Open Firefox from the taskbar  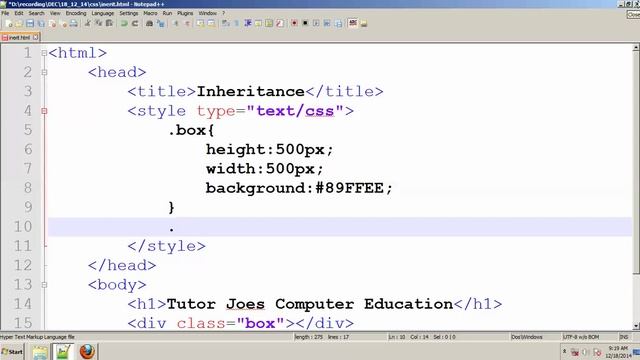tap(87, 351)
